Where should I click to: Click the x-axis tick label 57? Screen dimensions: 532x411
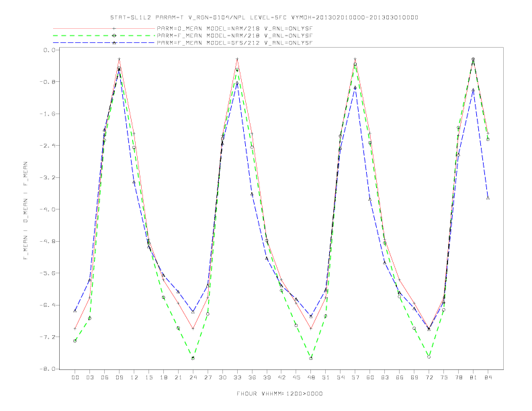[x=355, y=377]
